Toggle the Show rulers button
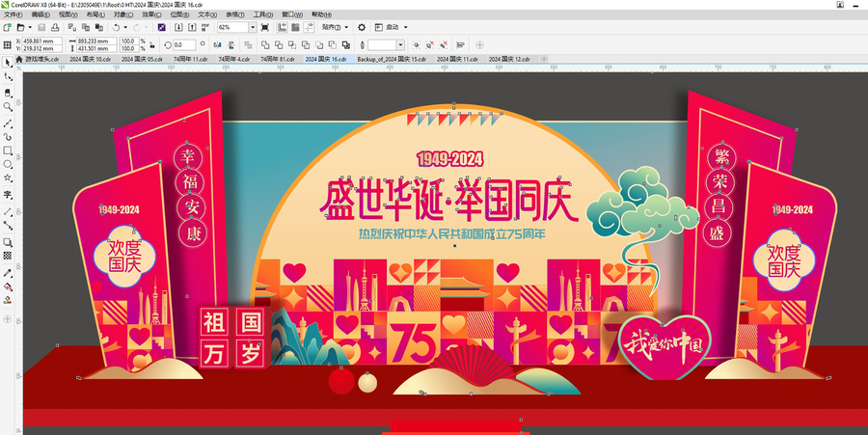 coord(283,27)
